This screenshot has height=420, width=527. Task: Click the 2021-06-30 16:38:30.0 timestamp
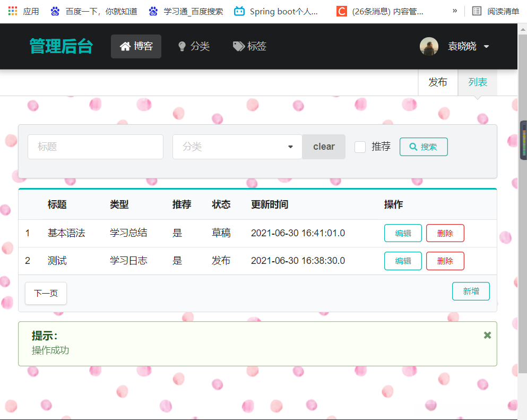(298, 261)
